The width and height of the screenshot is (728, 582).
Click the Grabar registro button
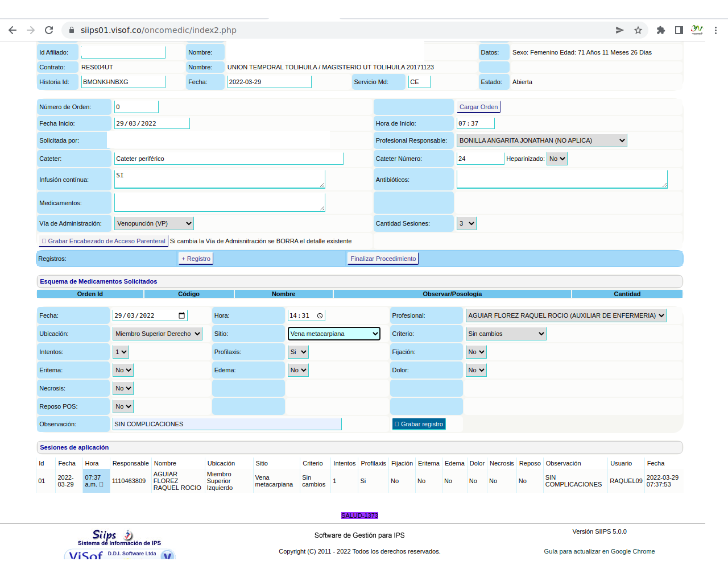tap(419, 424)
